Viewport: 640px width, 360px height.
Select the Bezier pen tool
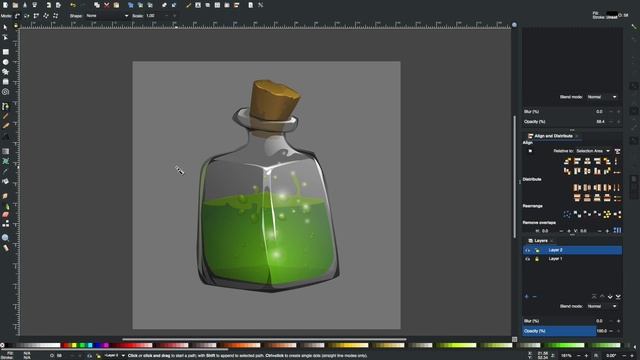5,106
